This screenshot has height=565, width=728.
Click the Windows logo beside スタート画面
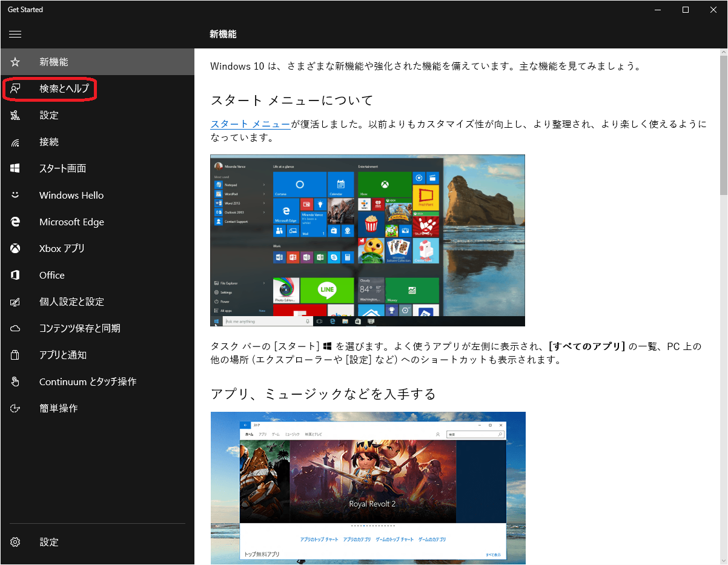[x=15, y=168]
